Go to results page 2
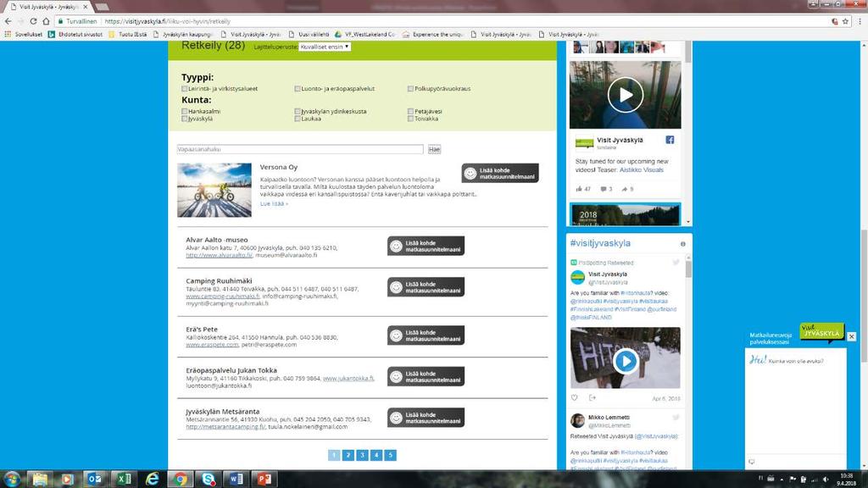This screenshot has height=488, width=868. pos(348,455)
